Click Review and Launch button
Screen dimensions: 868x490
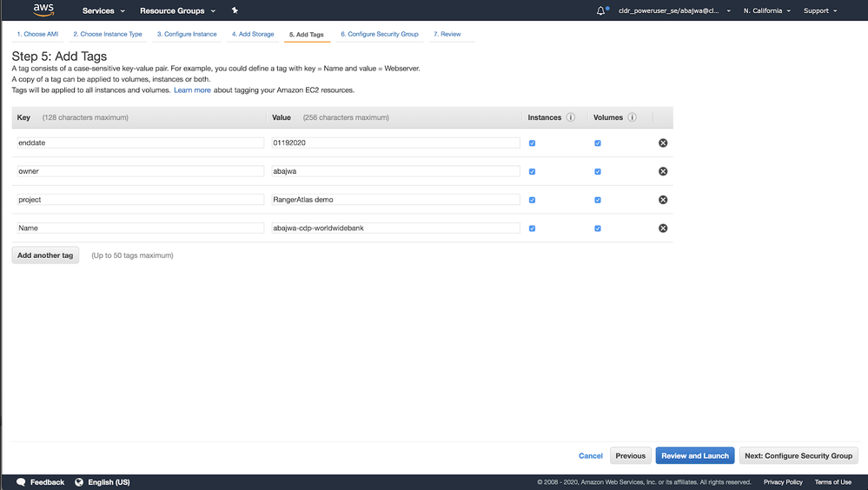click(695, 455)
